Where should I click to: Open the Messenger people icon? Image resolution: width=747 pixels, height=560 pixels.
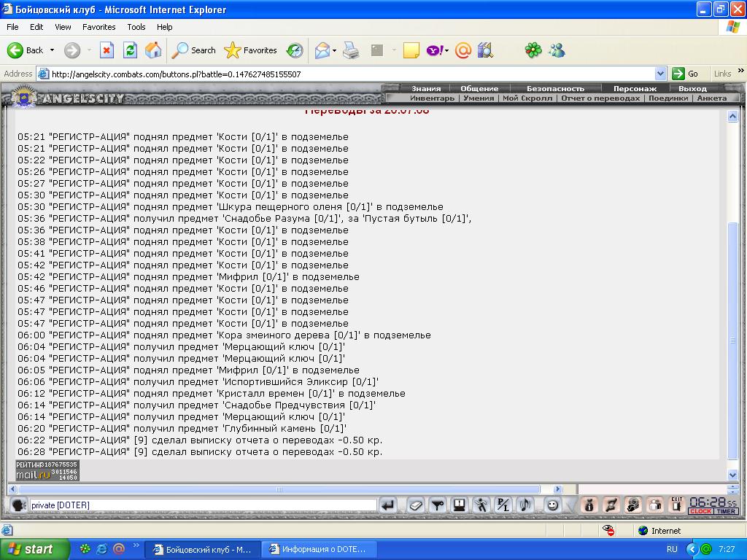coord(557,50)
